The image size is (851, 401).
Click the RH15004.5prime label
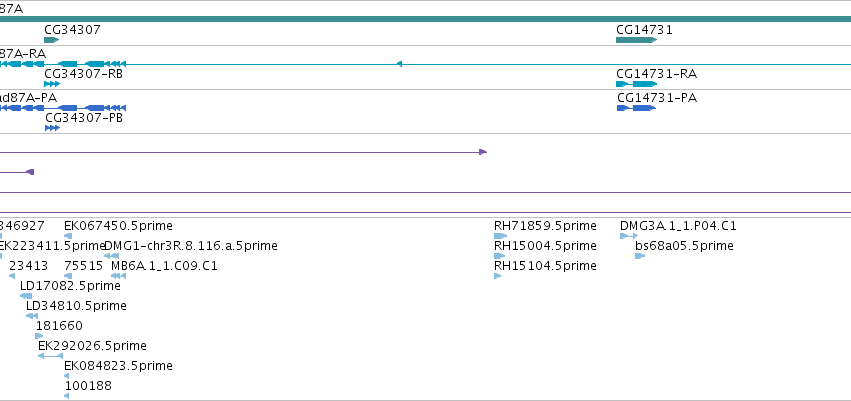(545, 246)
